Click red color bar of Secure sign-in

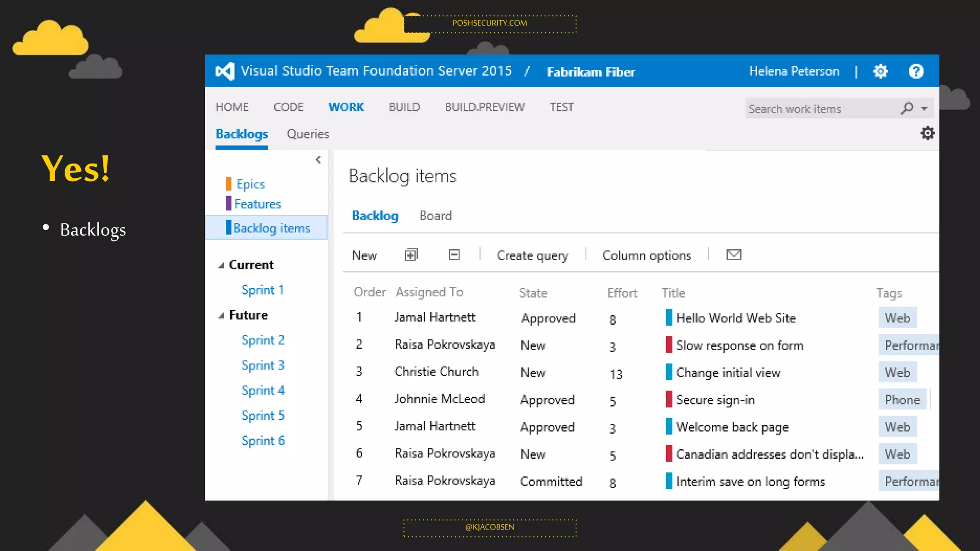(668, 399)
